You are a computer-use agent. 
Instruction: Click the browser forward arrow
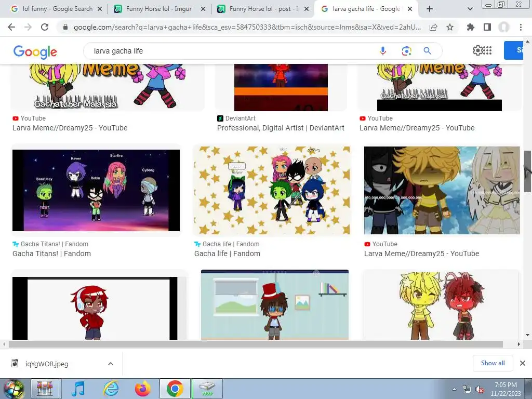point(28,27)
